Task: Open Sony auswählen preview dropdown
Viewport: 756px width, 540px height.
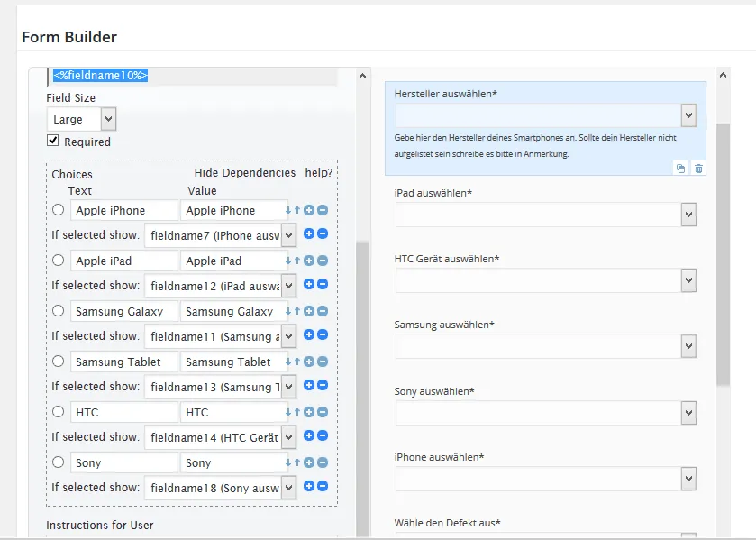Action: [x=546, y=413]
